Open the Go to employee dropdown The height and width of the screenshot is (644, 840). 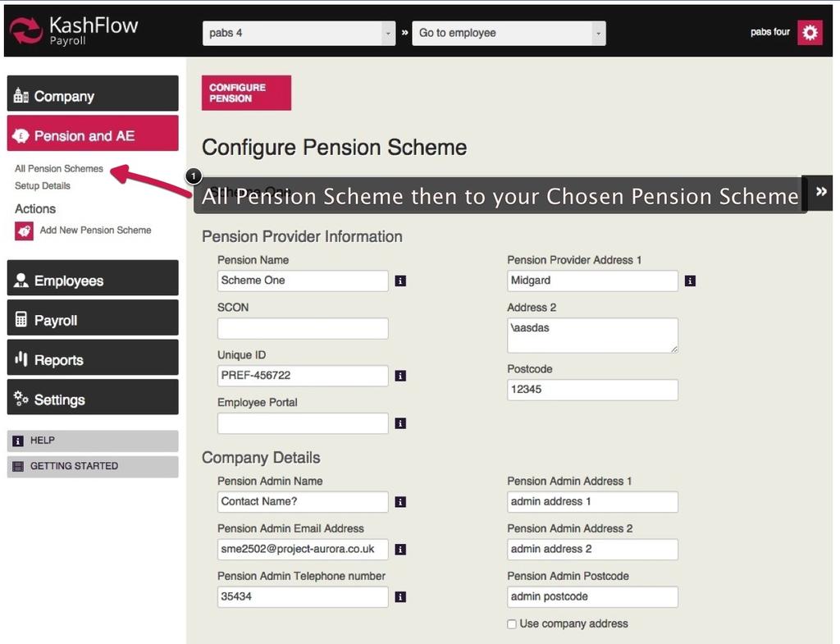point(509,34)
